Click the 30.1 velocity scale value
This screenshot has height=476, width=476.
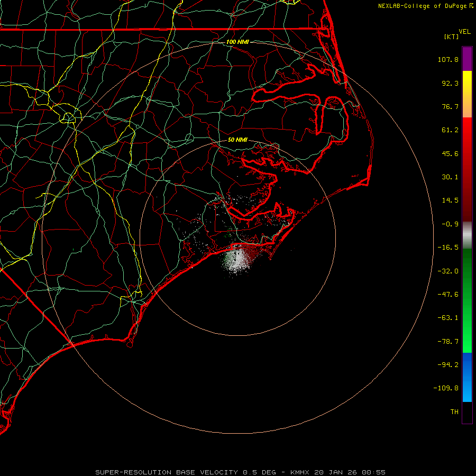450,177
